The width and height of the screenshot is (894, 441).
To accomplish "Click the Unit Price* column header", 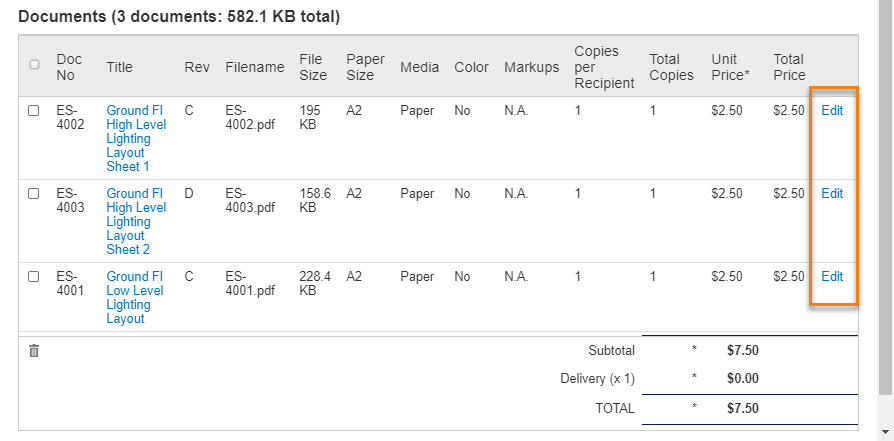I will [x=730, y=67].
